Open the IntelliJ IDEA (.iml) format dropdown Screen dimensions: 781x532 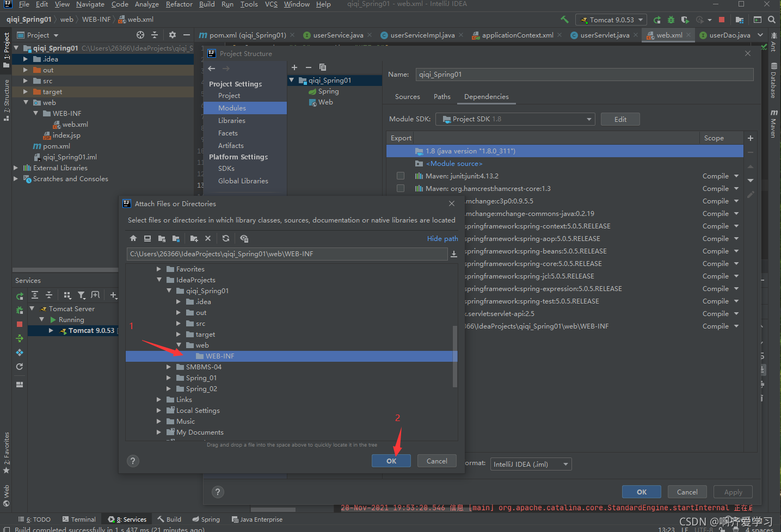click(531, 463)
